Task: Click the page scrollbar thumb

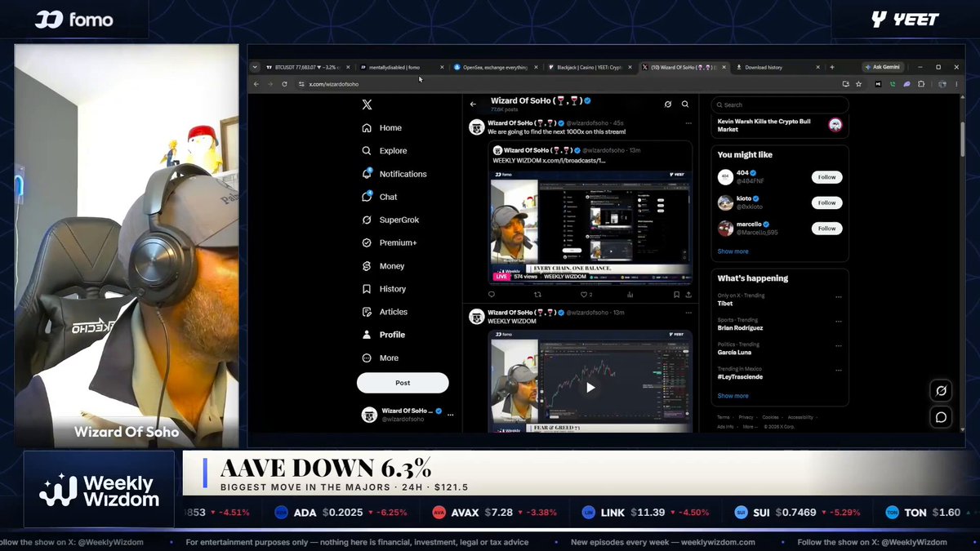Action: pos(962,138)
